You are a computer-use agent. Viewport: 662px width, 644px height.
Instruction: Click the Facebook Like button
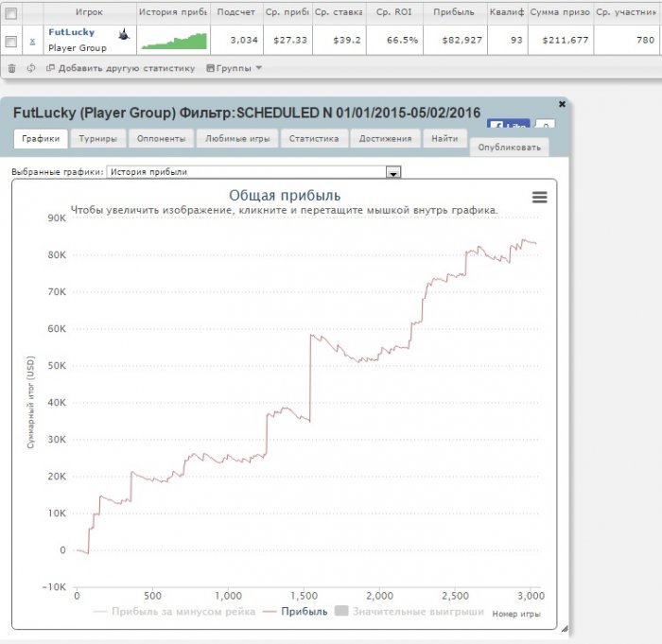pyautogui.click(x=508, y=125)
